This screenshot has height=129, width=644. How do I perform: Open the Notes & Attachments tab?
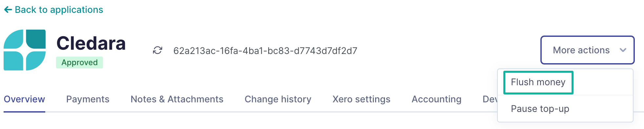coord(177,99)
